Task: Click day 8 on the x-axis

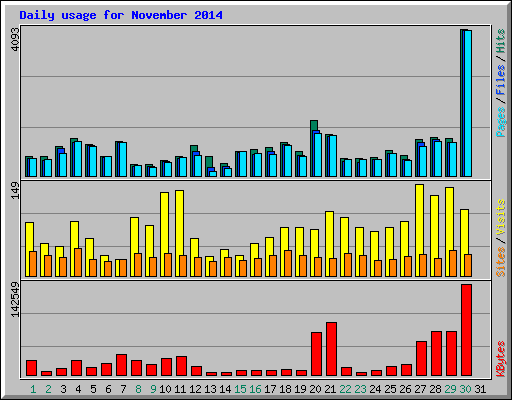Action: pos(138,389)
